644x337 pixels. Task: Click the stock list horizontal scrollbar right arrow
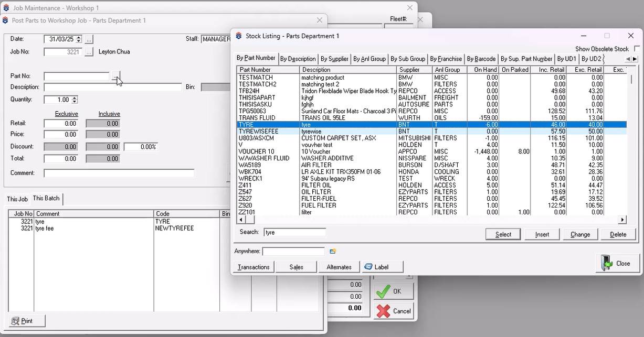point(622,220)
